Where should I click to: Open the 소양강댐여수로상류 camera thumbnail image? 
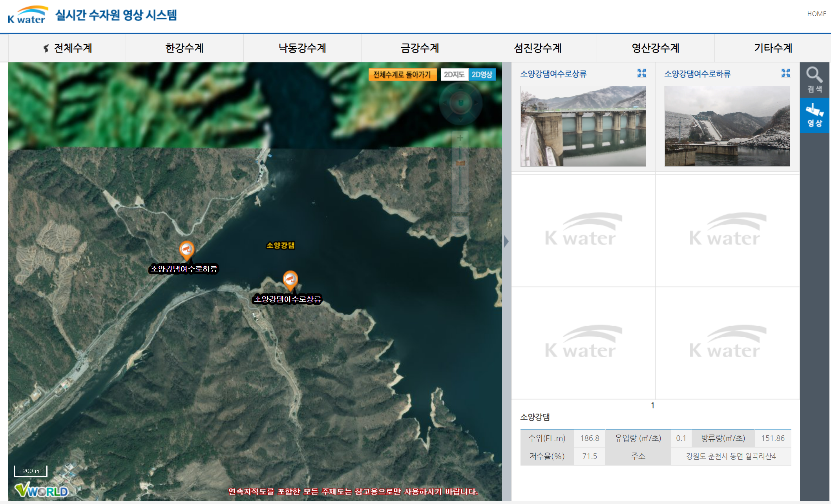(583, 126)
